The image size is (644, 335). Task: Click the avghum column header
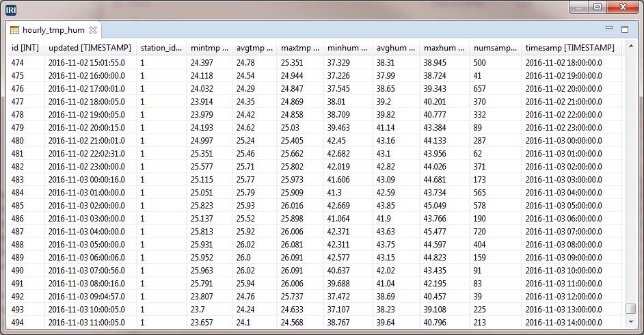coord(396,48)
